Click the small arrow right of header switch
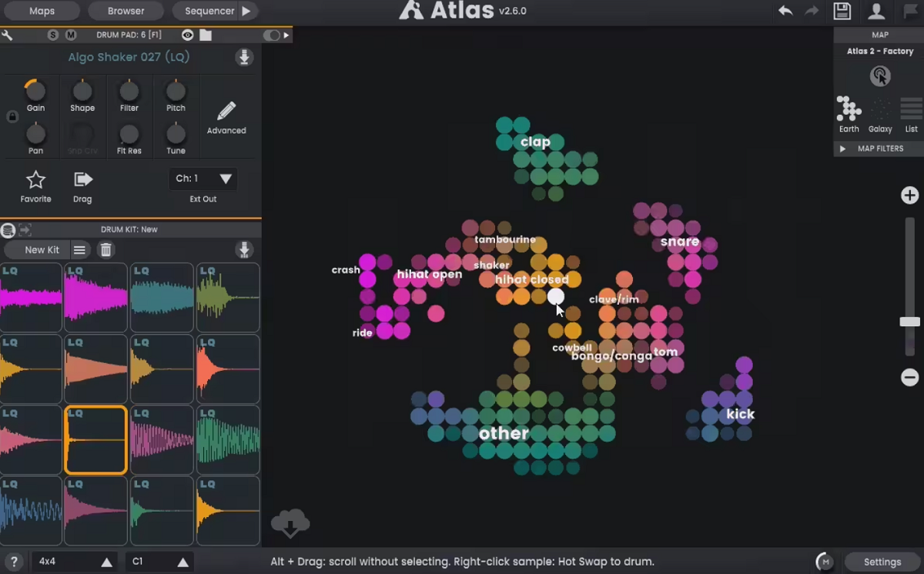This screenshot has width=924, height=574. [287, 35]
